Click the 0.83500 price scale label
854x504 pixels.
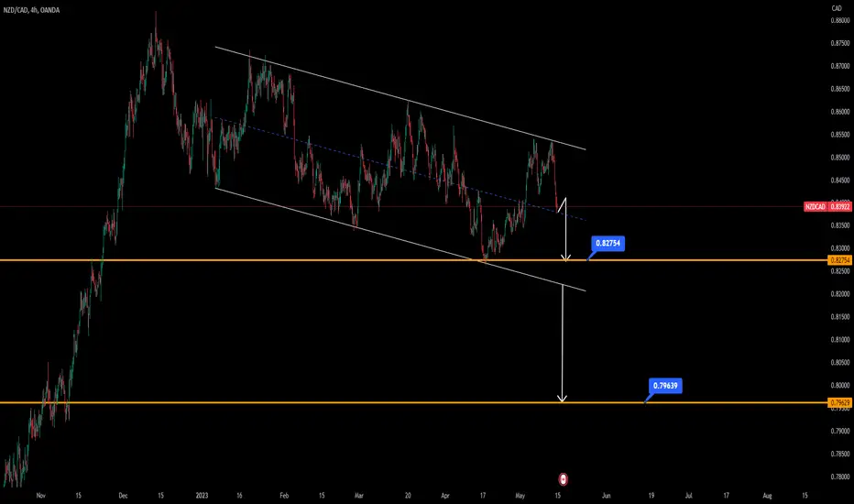[840, 225]
